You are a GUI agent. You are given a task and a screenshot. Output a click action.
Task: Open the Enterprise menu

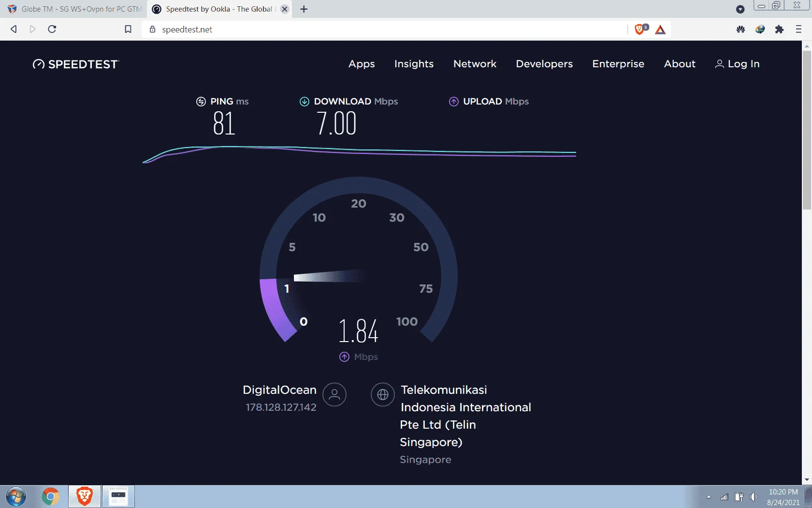click(618, 64)
